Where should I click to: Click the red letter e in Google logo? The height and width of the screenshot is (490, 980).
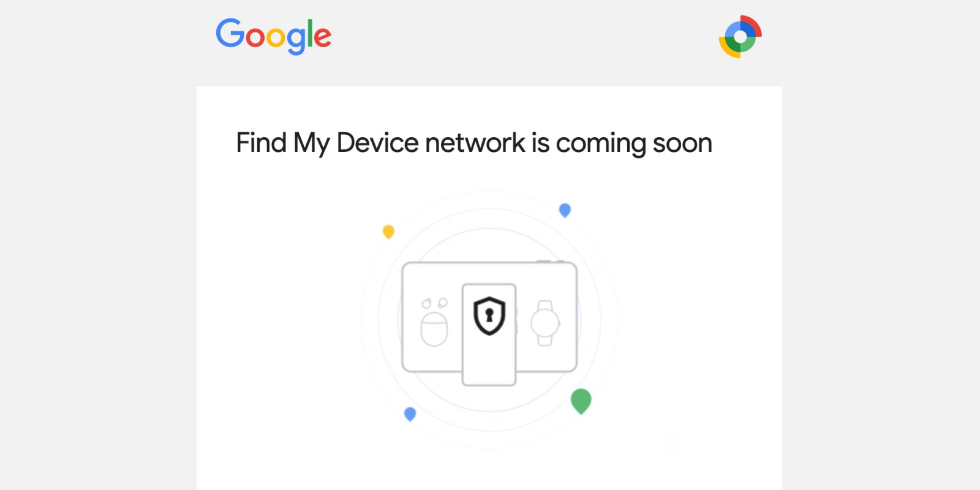322,37
